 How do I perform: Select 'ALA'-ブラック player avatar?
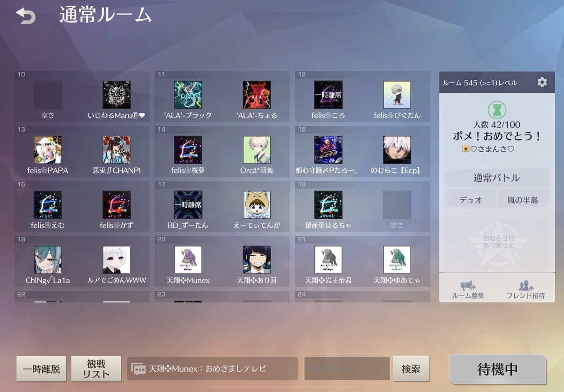point(188,95)
